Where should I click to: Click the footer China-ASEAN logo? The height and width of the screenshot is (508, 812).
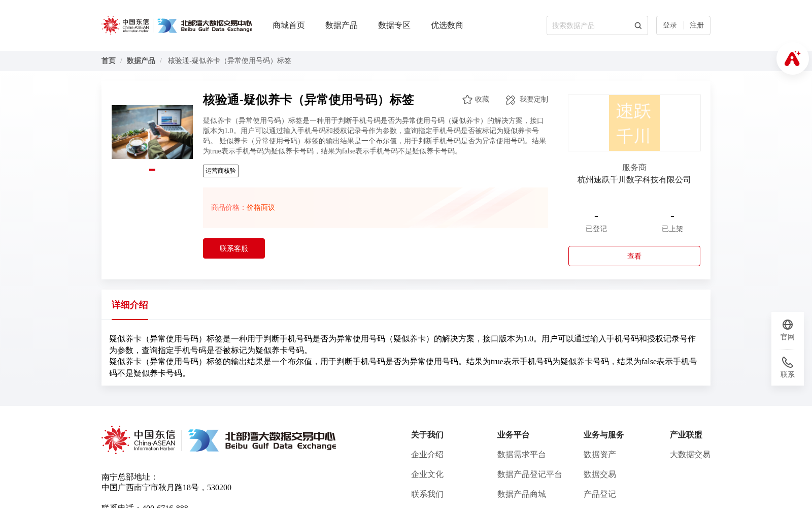[x=139, y=439]
